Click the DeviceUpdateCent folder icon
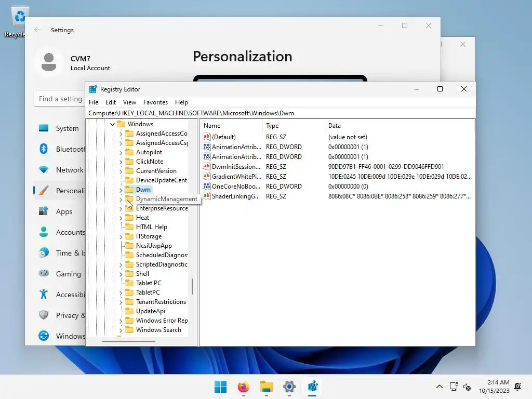 [x=129, y=180]
